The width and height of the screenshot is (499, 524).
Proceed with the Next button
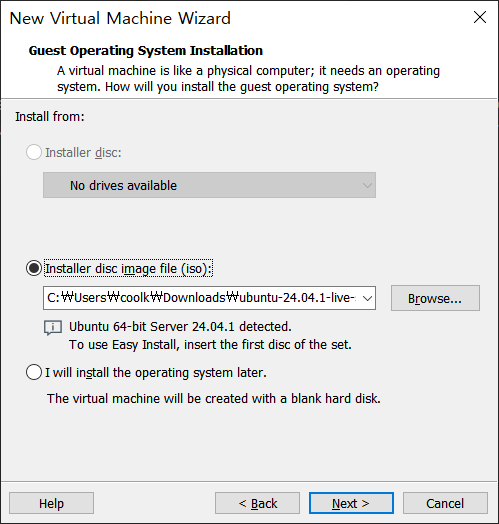point(351,503)
